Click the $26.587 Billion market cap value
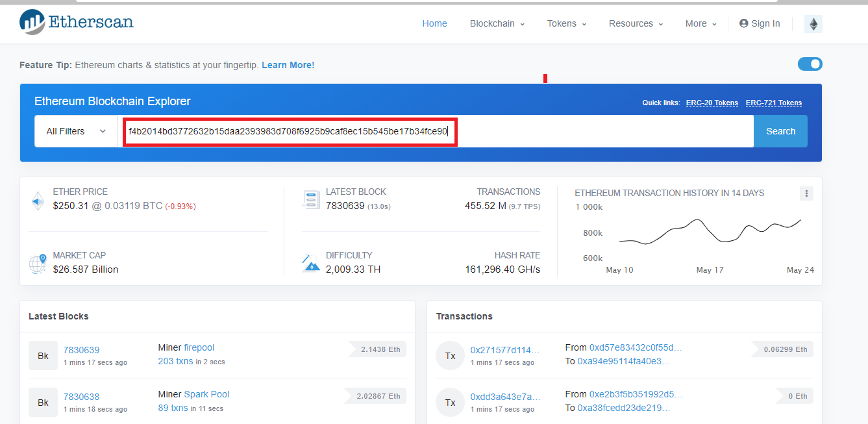This screenshot has height=424, width=868. [x=86, y=269]
